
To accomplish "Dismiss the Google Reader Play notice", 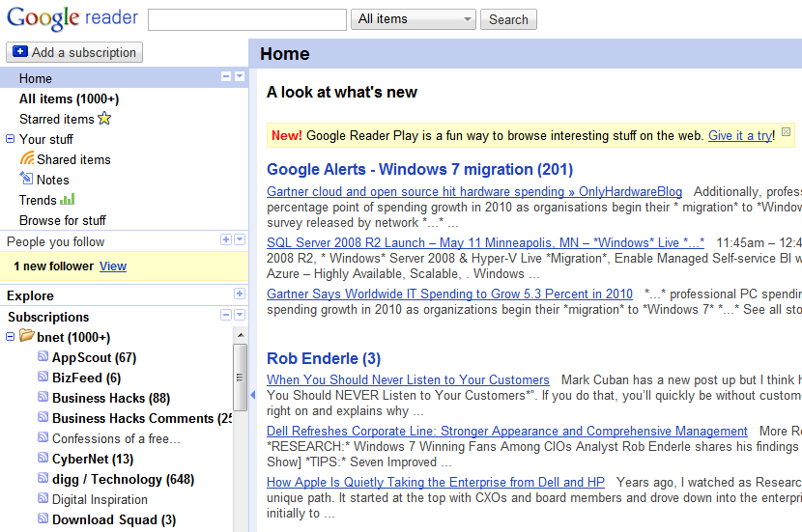I will coord(787,132).
